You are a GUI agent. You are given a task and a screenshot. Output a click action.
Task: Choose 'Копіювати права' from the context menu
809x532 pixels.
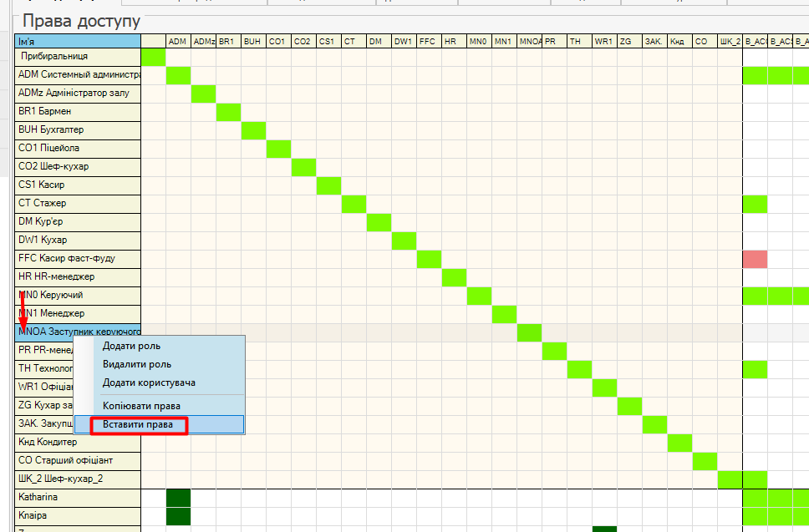coord(141,406)
